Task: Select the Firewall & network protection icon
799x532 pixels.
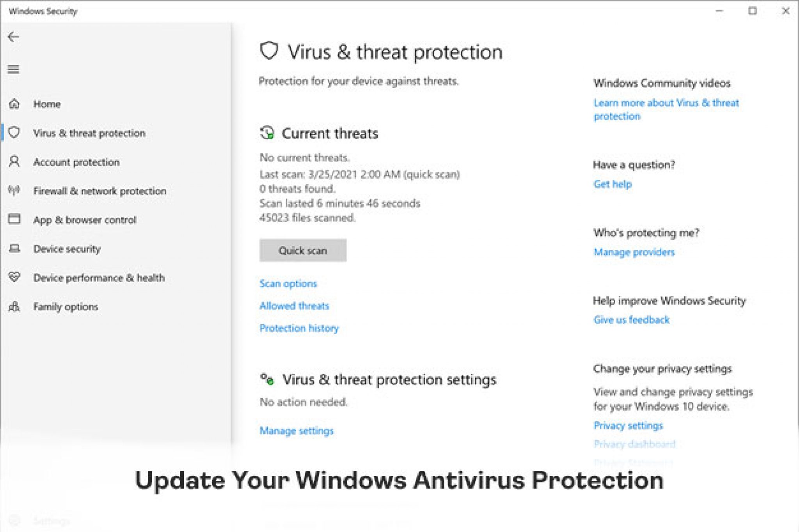Action: click(14, 191)
